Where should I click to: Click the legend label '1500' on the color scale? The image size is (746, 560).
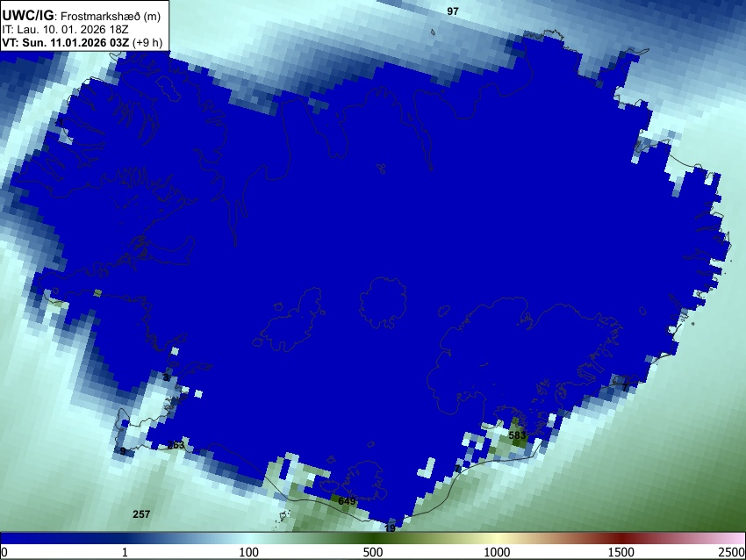click(x=621, y=552)
